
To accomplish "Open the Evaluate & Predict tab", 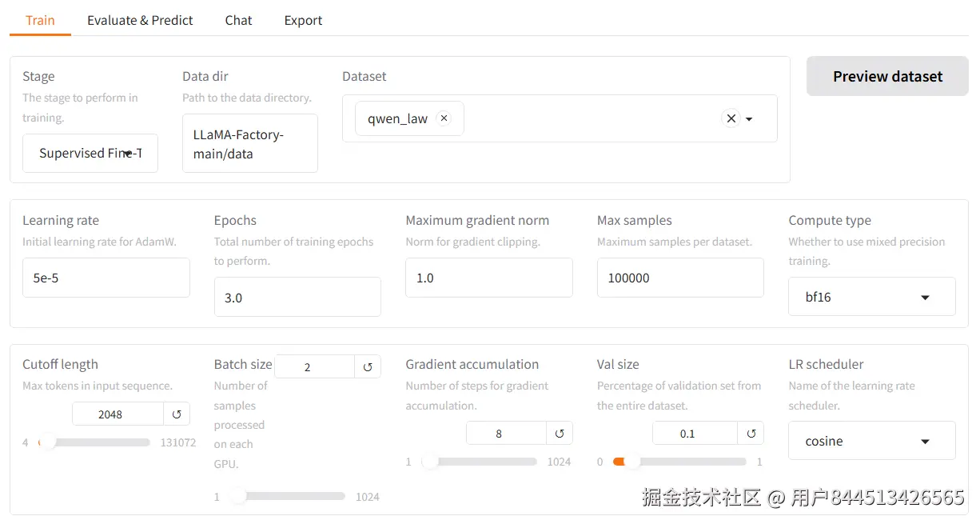I will coord(140,20).
